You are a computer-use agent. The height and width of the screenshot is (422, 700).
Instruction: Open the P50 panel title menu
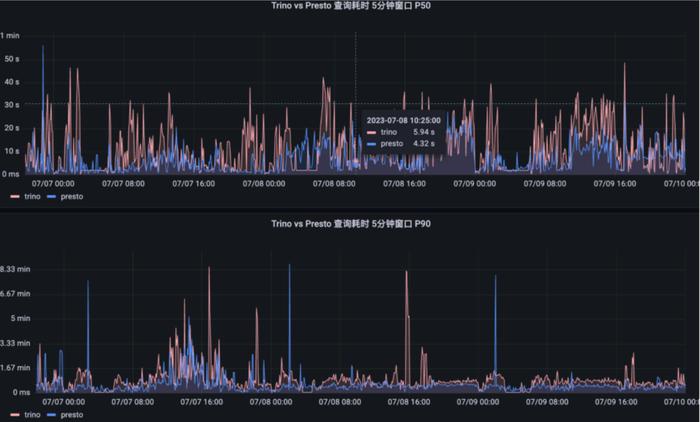point(351,6)
